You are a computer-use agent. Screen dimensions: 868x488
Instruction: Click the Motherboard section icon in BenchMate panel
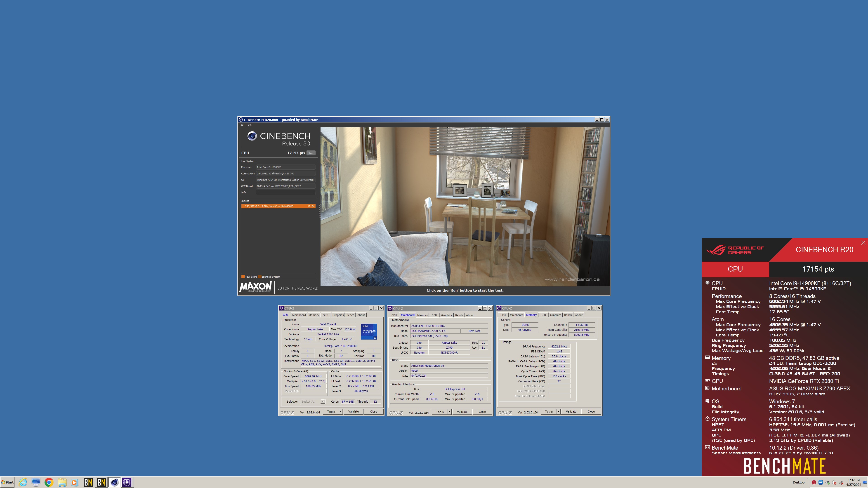click(707, 388)
